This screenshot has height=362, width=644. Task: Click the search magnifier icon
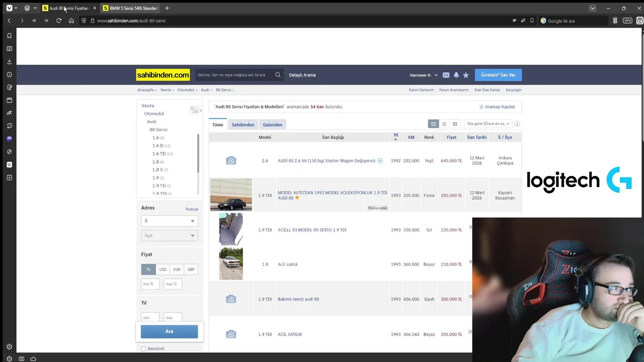[x=278, y=75]
